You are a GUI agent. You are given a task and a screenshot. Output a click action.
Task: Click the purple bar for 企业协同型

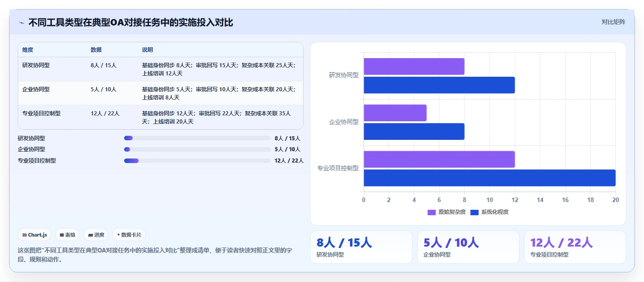(x=395, y=113)
